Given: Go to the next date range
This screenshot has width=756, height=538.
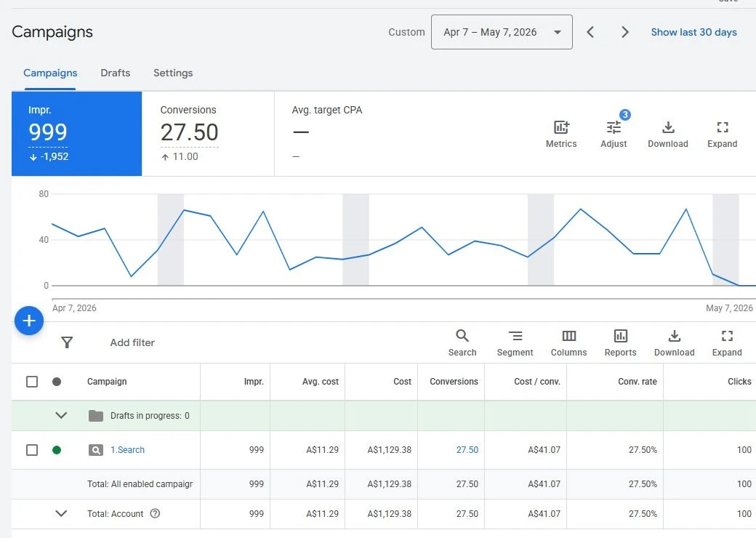Looking at the screenshot, I should coord(625,32).
